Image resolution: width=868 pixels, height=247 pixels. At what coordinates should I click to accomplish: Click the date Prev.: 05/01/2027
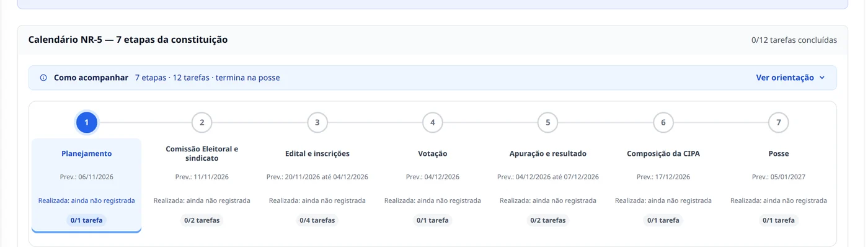779,177
